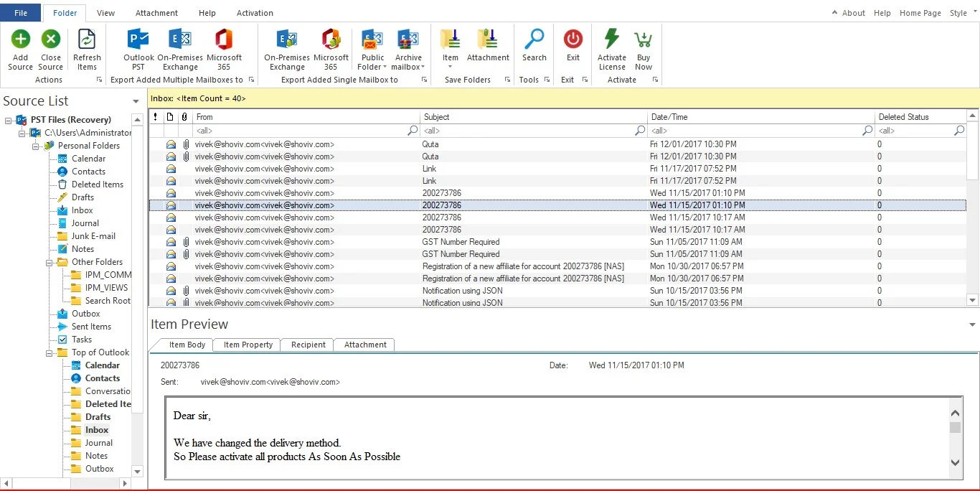Export single mailbox to Microsoft 365
This screenshot has height=491, width=980.
(x=331, y=49)
